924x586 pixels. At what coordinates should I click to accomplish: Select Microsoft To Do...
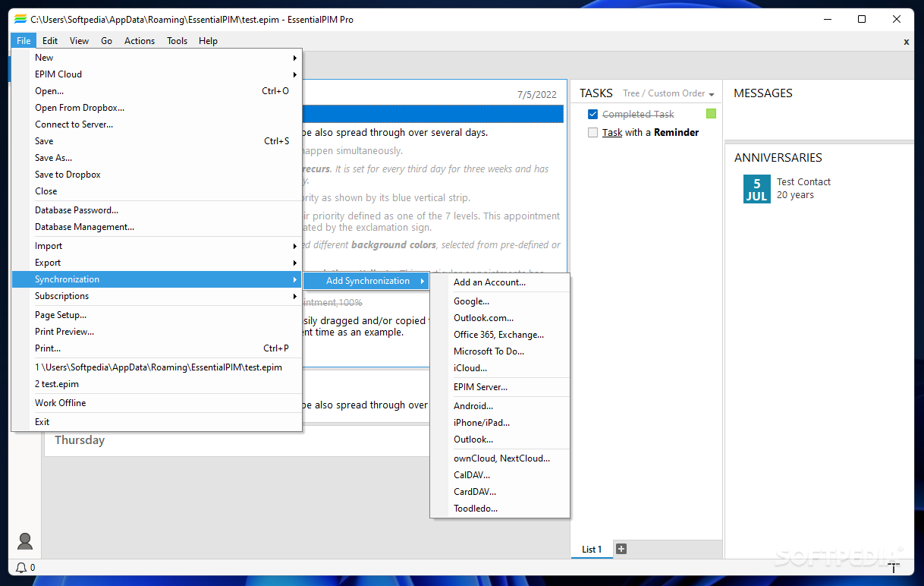[500, 351]
